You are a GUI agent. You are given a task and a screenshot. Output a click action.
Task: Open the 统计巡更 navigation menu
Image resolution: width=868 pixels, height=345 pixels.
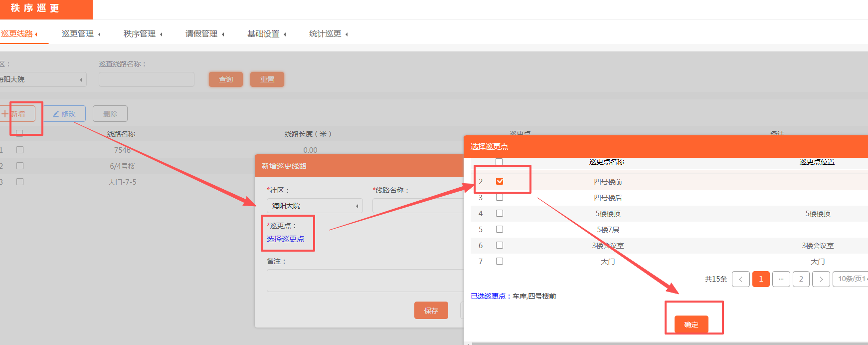(328, 34)
